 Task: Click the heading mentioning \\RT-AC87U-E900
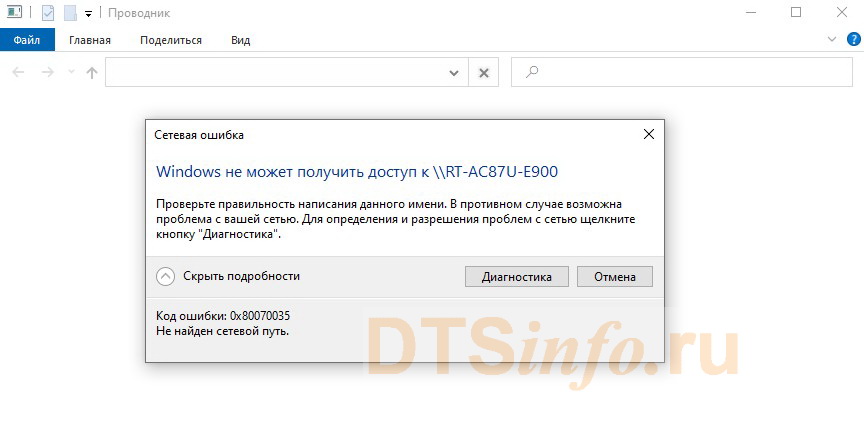(x=357, y=172)
